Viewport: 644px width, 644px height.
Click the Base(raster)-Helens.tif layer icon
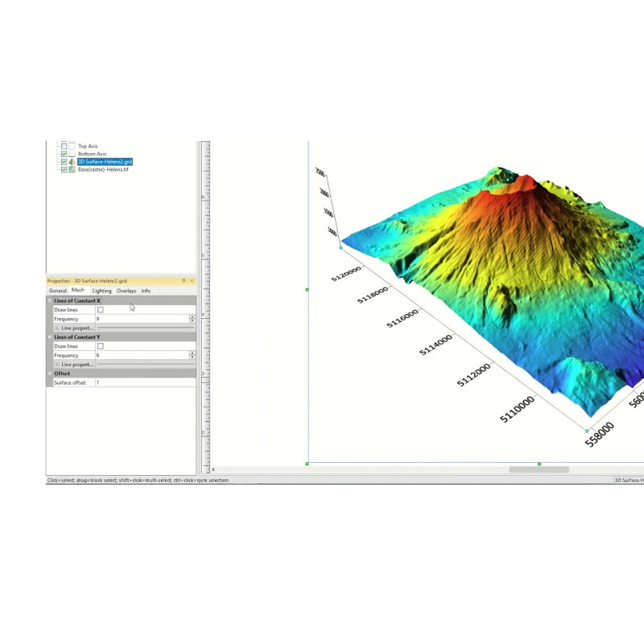coord(72,170)
